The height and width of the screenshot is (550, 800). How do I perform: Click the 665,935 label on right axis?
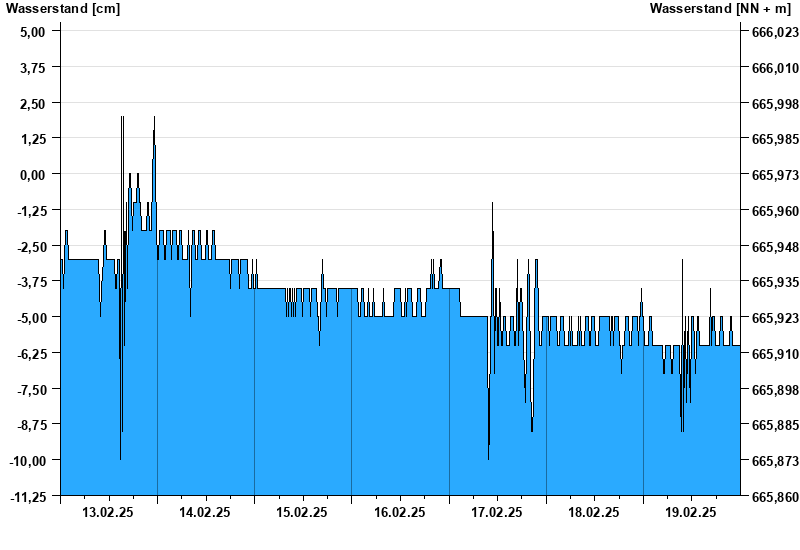click(x=769, y=282)
